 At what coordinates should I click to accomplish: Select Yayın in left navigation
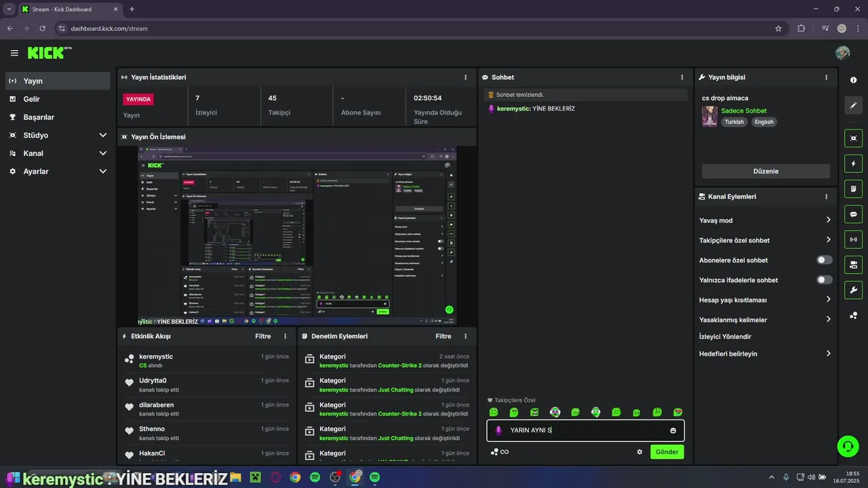pos(58,81)
